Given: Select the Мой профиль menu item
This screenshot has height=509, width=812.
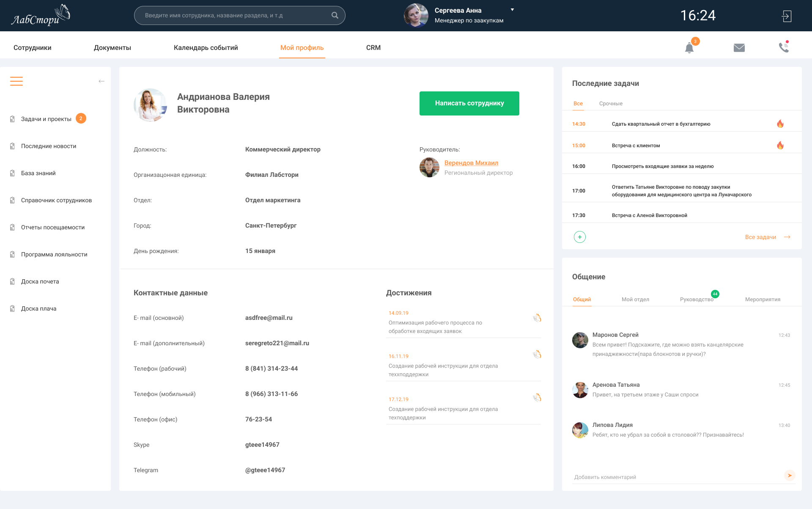Looking at the screenshot, I should (302, 47).
